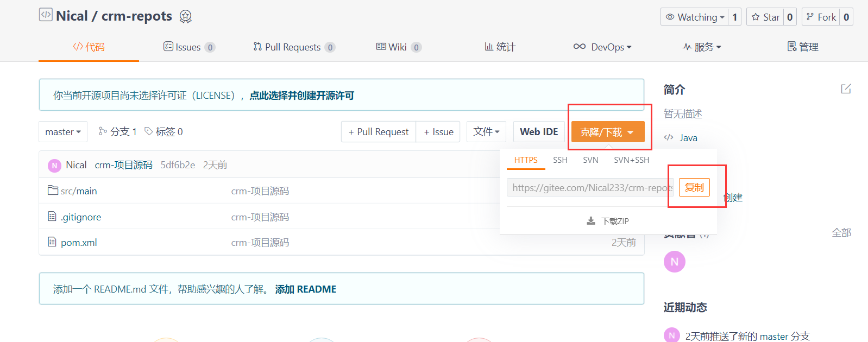Screen dimensions: 868x342
Task: Open the Issues tab
Action: tap(189, 47)
